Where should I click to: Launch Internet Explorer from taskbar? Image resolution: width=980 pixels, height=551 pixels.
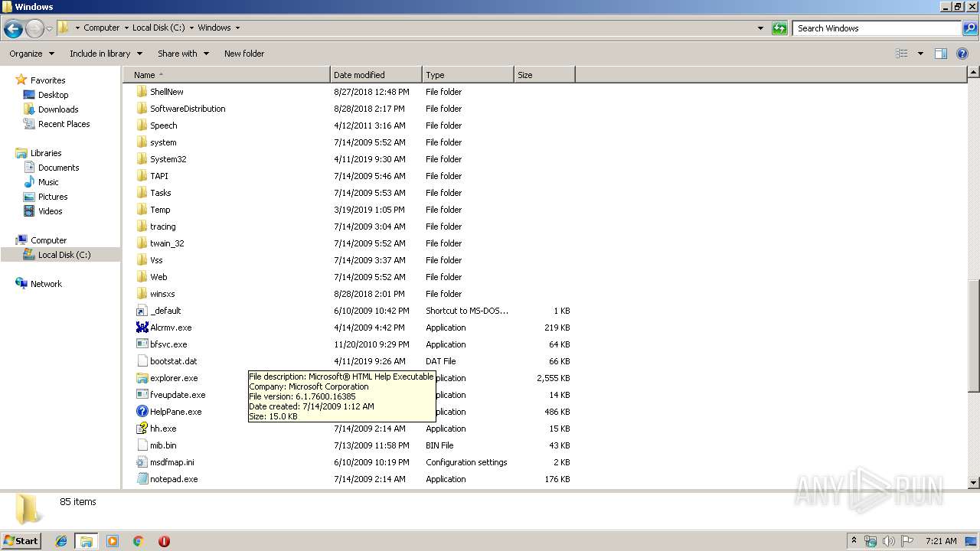[x=61, y=541]
